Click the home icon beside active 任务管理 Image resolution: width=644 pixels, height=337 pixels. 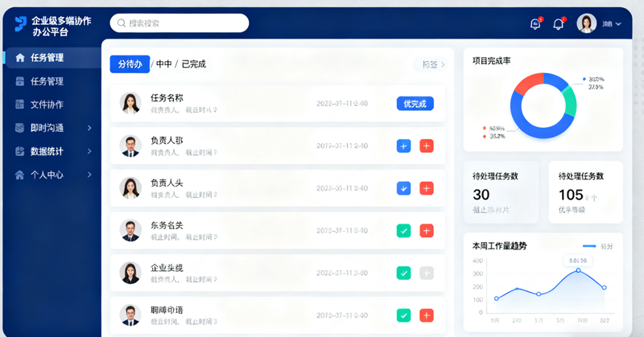click(x=20, y=58)
